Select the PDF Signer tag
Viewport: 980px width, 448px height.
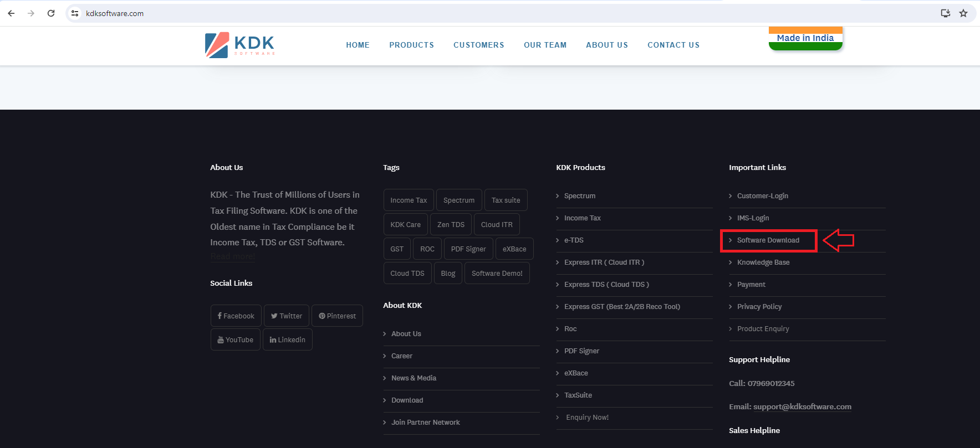pos(468,249)
